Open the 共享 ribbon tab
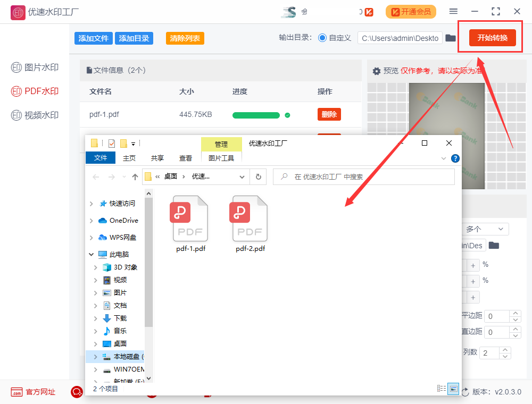 (157, 158)
